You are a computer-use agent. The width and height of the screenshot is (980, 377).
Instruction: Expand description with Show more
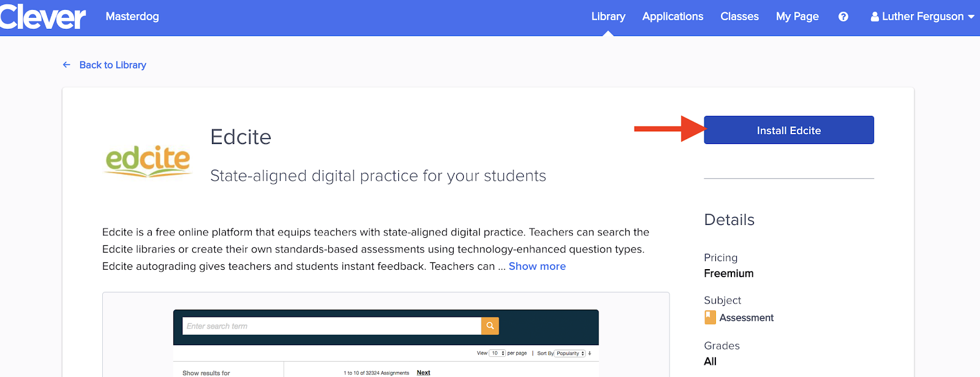pyautogui.click(x=537, y=266)
